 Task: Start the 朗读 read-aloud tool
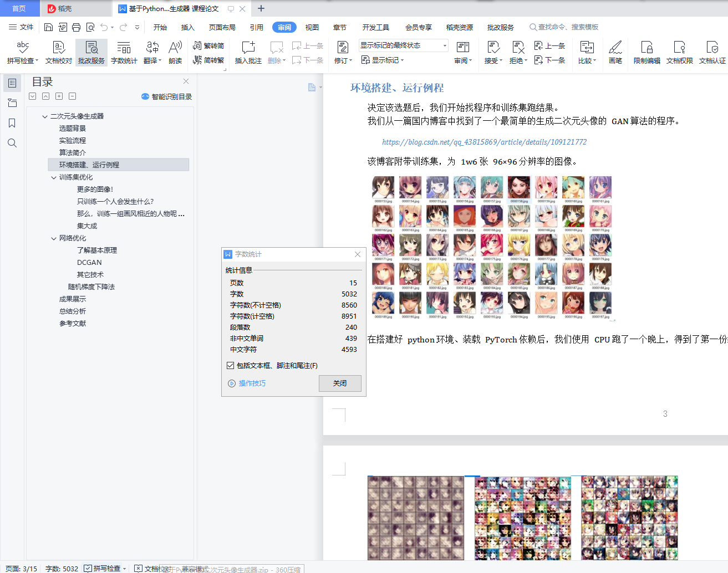tap(175, 53)
